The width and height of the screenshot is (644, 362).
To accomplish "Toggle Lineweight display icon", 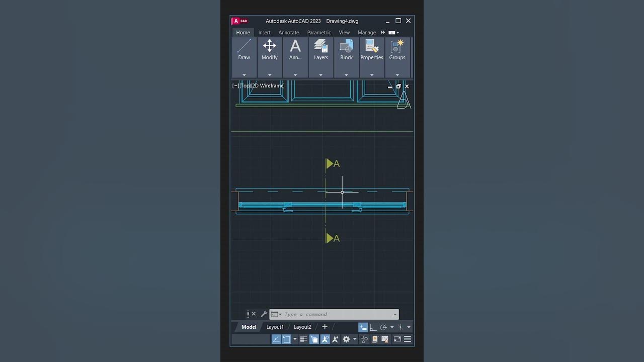I will (303, 339).
